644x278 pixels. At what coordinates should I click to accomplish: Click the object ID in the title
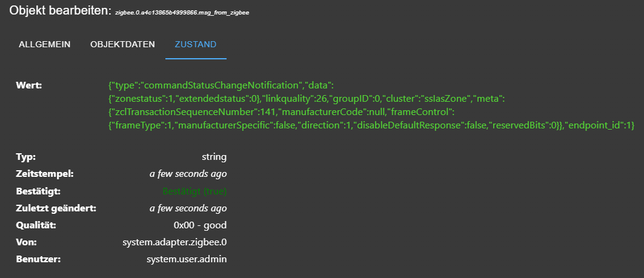click(x=182, y=13)
